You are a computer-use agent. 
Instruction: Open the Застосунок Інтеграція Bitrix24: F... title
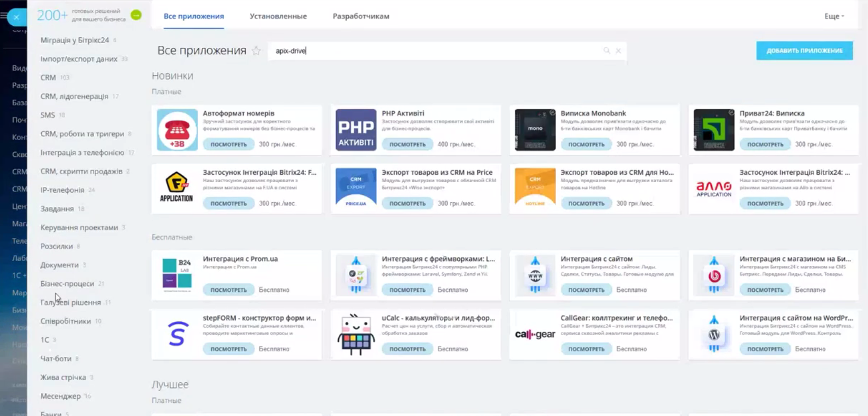(260, 172)
